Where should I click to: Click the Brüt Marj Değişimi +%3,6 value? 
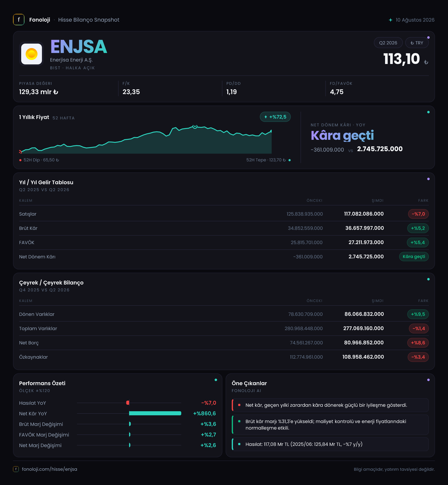tap(208, 424)
